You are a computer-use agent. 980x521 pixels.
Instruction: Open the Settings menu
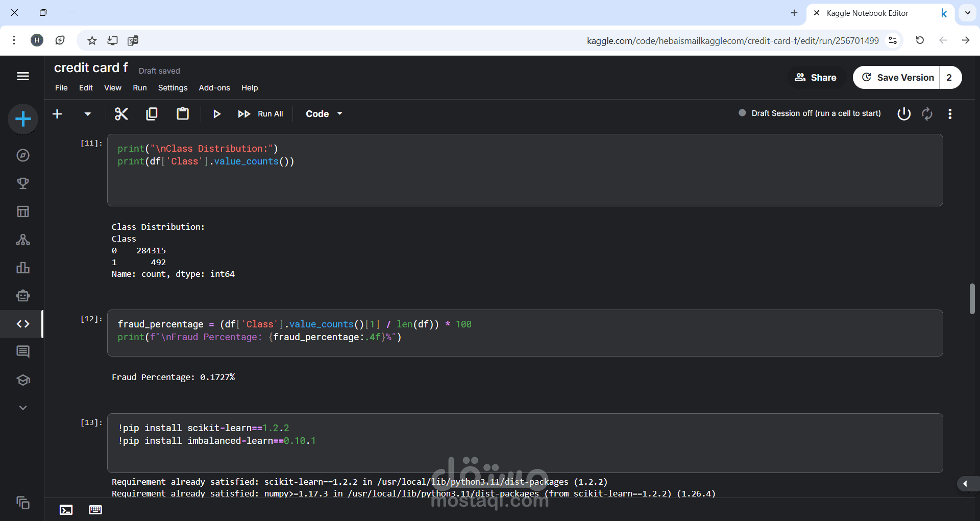click(x=173, y=88)
